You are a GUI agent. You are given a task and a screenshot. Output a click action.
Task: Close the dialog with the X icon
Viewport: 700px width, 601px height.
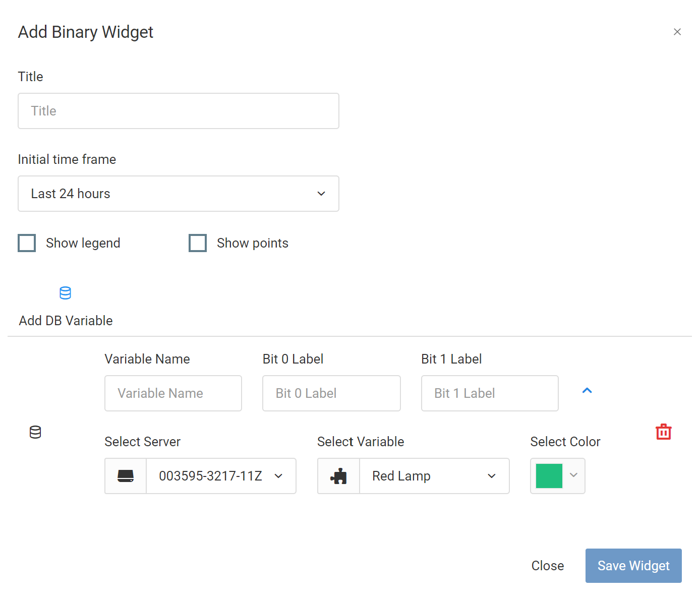point(677,32)
